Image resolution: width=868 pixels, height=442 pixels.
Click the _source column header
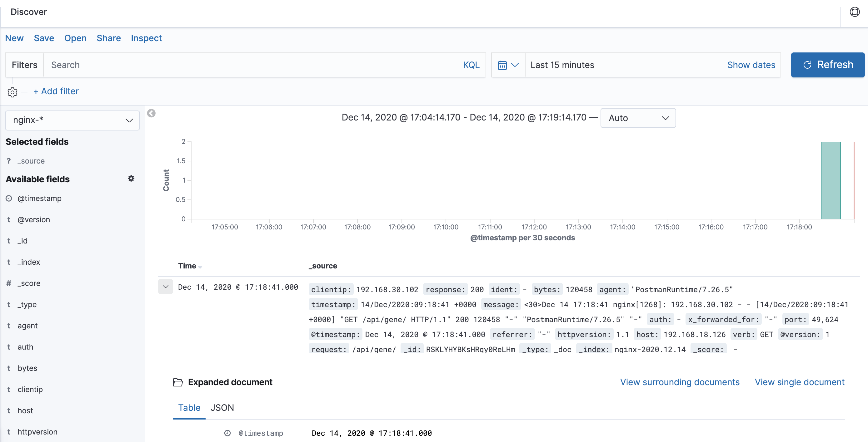(x=322, y=266)
